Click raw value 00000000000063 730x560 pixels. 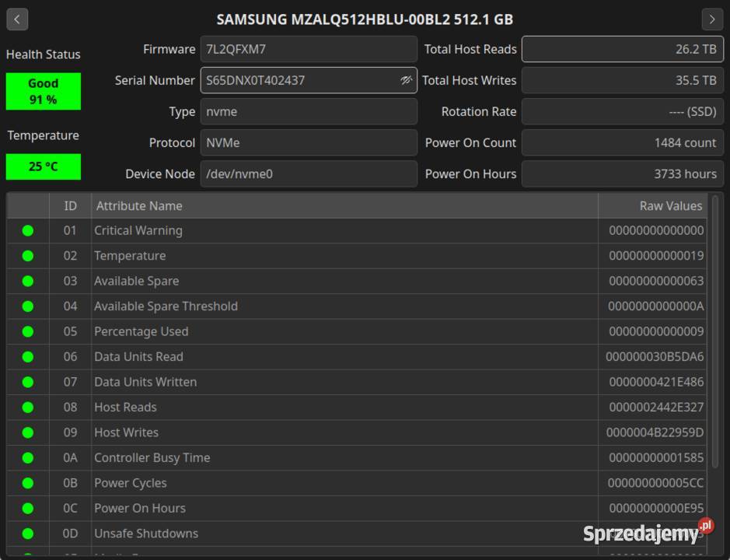tap(656, 281)
